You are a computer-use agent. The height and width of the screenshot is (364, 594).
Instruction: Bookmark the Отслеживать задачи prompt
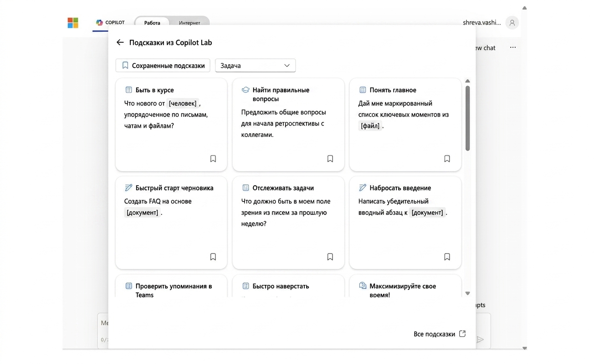[x=330, y=257]
